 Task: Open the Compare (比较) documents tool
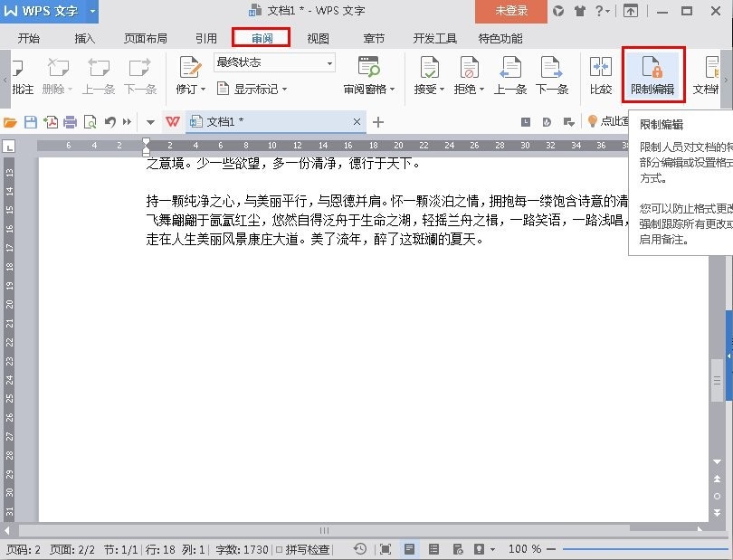(601, 74)
